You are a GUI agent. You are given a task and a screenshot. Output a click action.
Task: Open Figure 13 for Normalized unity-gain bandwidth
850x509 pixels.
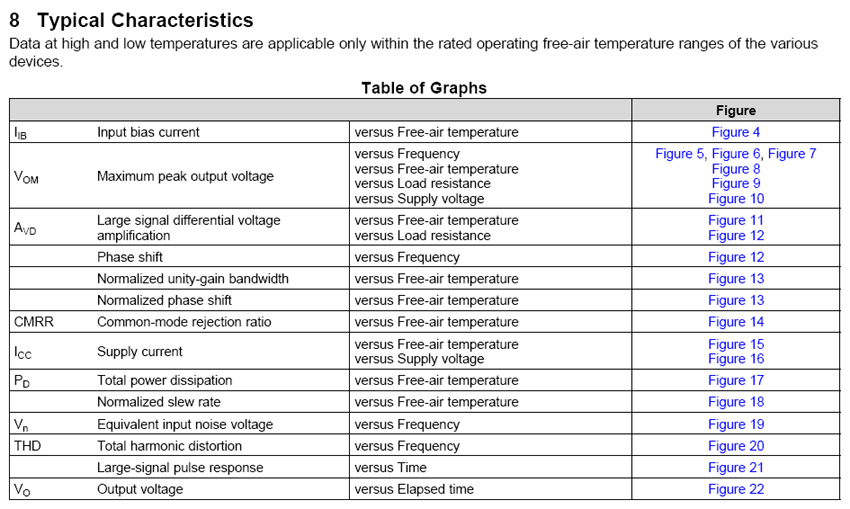pyautogui.click(x=735, y=279)
